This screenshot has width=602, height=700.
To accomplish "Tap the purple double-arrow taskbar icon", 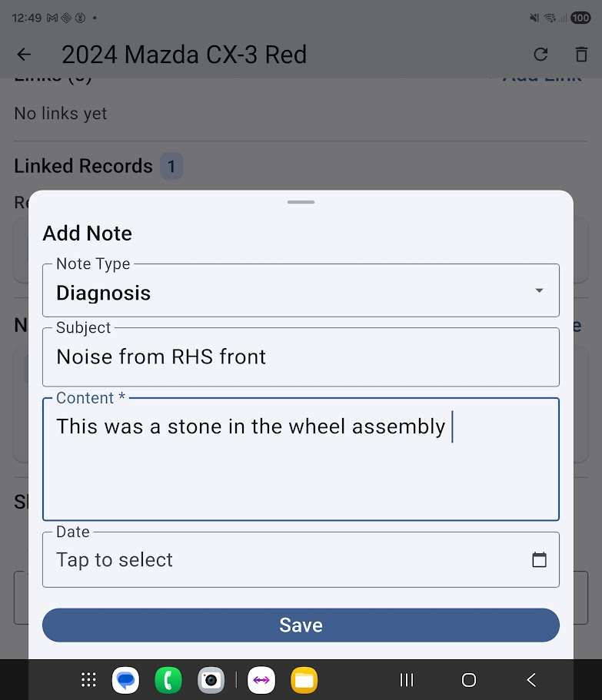I will 262,679.
